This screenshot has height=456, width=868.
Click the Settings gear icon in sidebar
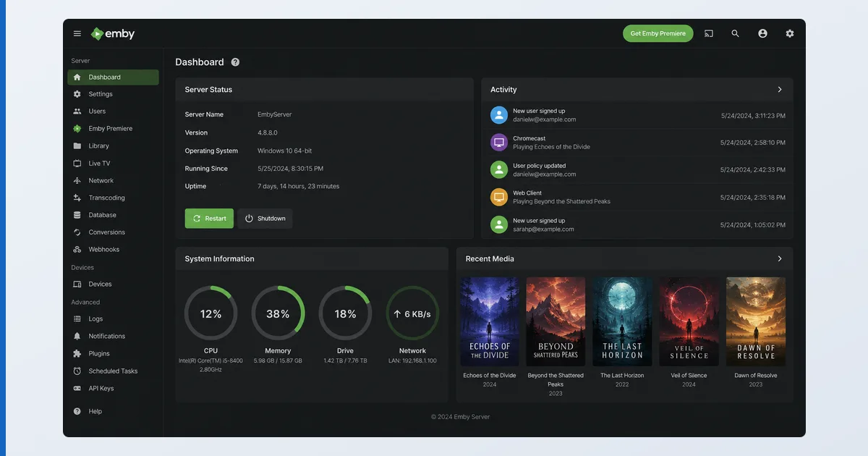tap(77, 94)
